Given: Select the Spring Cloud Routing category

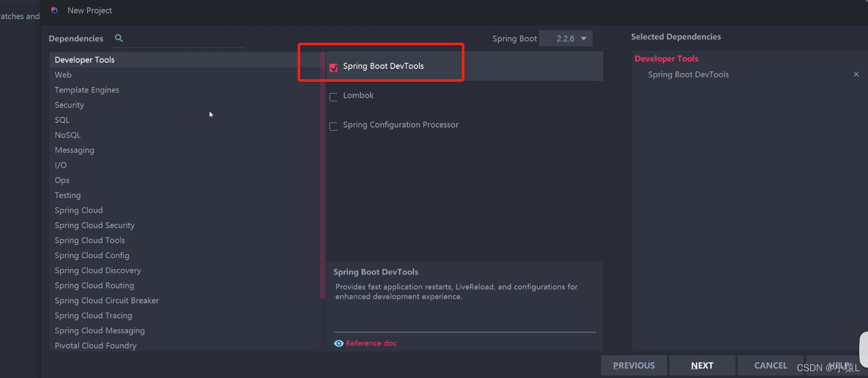Looking at the screenshot, I should coord(185,285).
